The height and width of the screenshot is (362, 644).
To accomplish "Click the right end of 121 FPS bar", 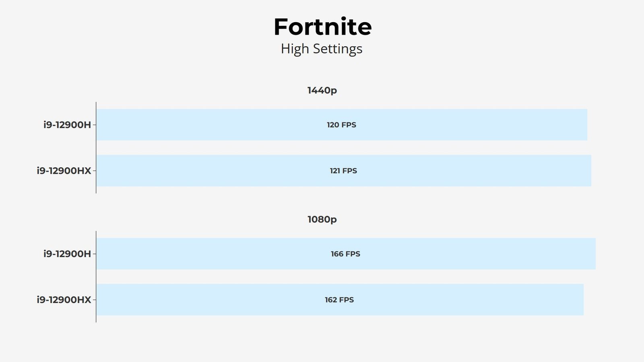I will (590, 171).
